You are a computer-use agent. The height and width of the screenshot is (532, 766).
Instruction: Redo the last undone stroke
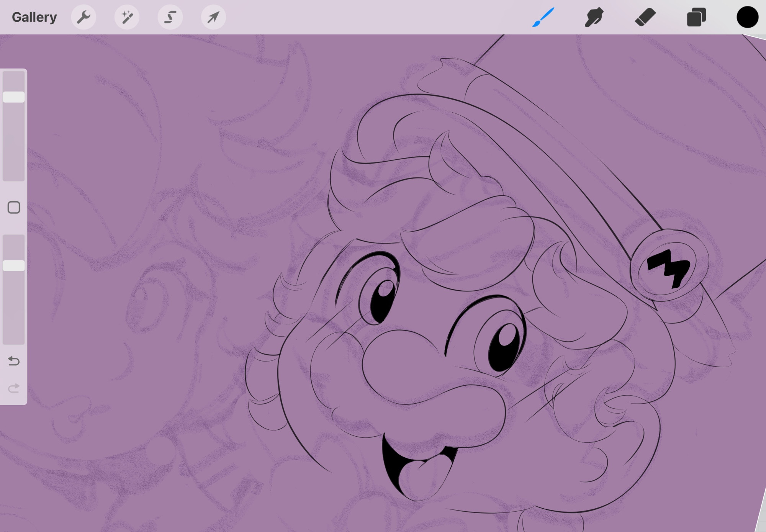point(14,388)
